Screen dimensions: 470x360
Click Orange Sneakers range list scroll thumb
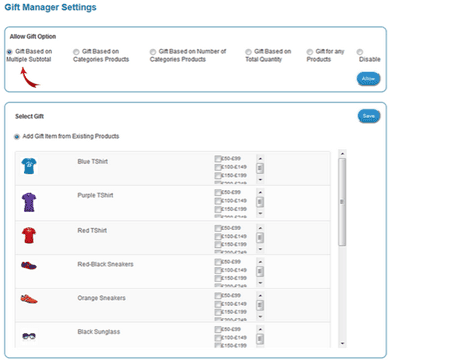[x=260, y=305]
